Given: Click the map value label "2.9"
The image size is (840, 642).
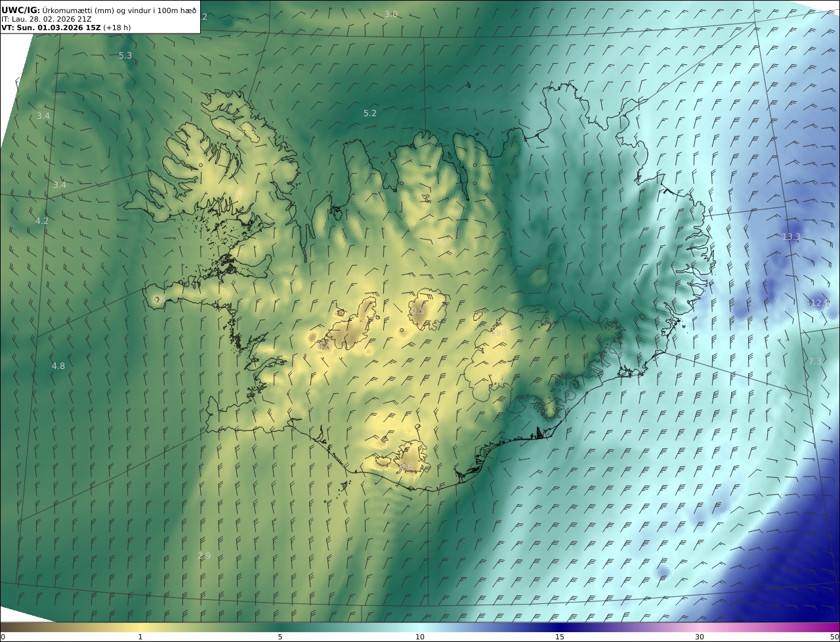Looking at the screenshot, I should 204,555.
